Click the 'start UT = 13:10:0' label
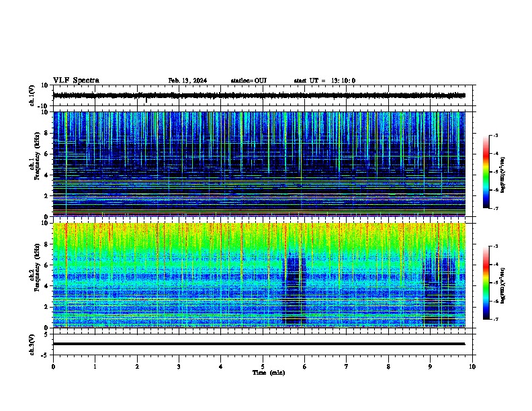Viewport: 532px width, 411px height. [x=324, y=81]
